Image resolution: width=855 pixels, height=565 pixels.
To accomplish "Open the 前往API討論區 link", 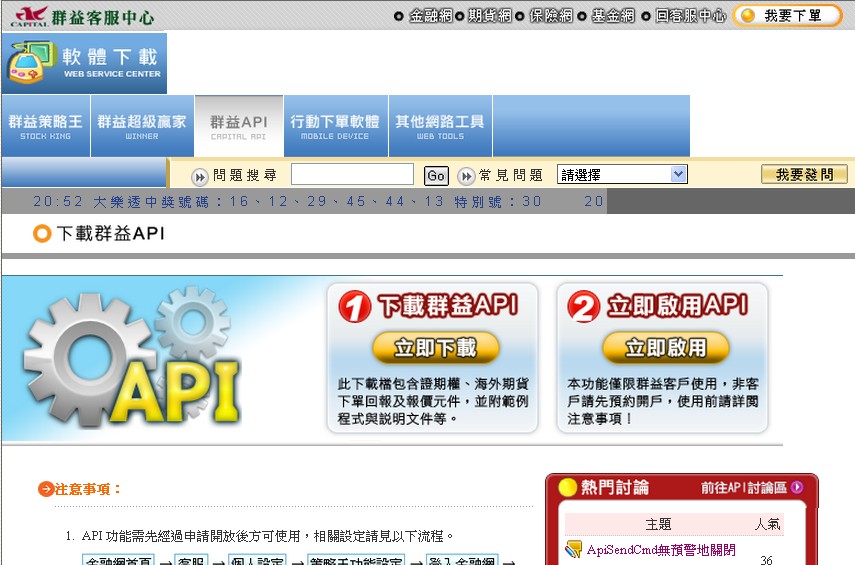I will pos(744,488).
